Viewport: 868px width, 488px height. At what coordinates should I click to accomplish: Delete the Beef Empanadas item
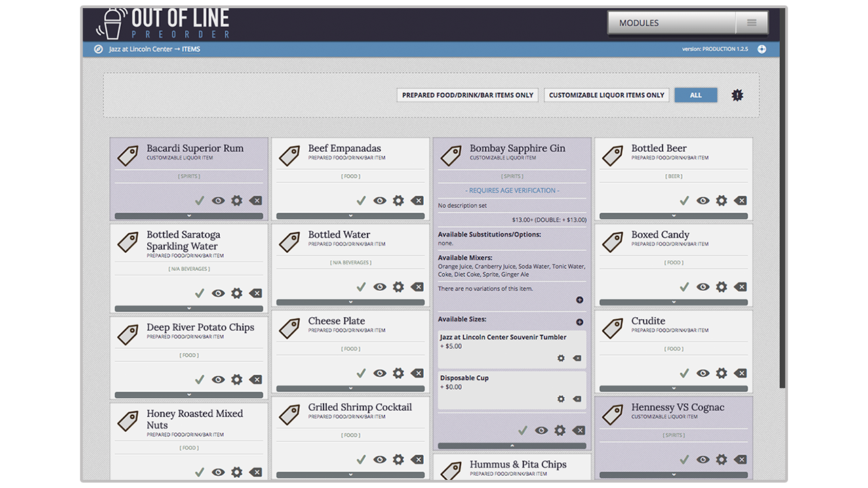(417, 201)
